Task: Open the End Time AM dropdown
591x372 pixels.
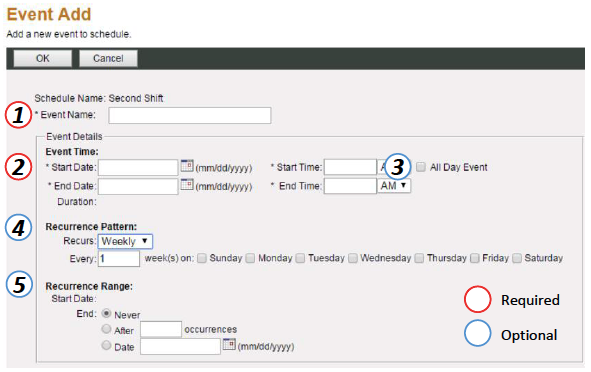Action: tap(394, 186)
